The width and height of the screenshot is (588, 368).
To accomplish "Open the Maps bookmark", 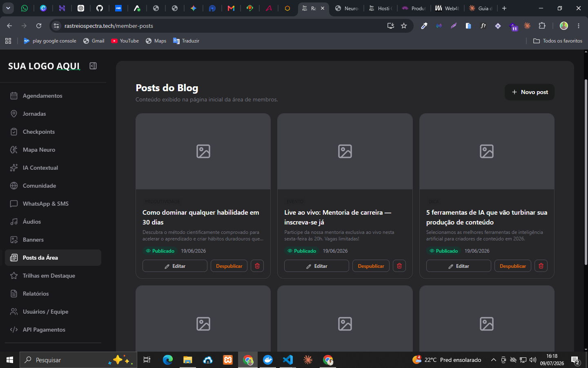I will pos(156,41).
